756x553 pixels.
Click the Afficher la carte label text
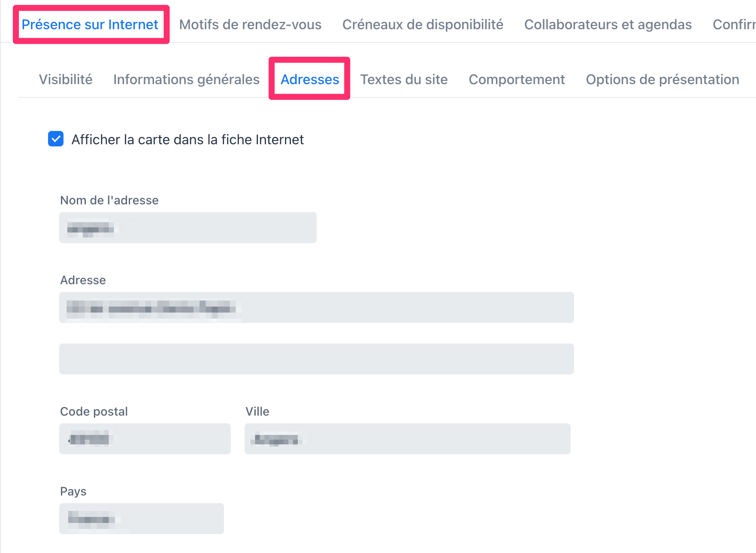pos(187,139)
